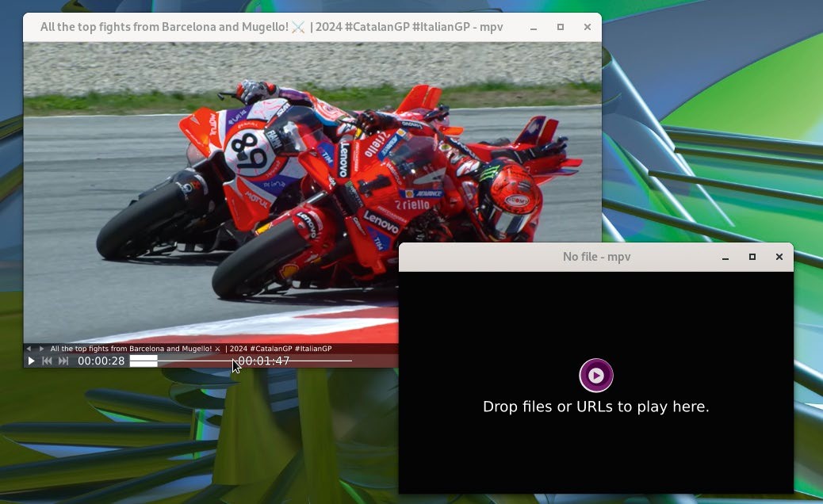Maximize the No file mpv window

(752, 257)
